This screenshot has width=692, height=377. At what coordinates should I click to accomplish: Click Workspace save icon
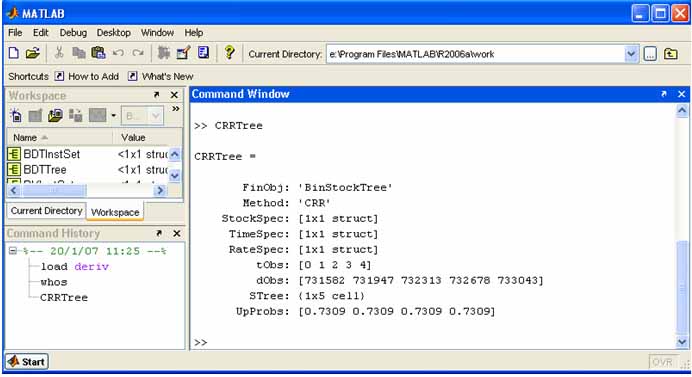tap(75, 116)
